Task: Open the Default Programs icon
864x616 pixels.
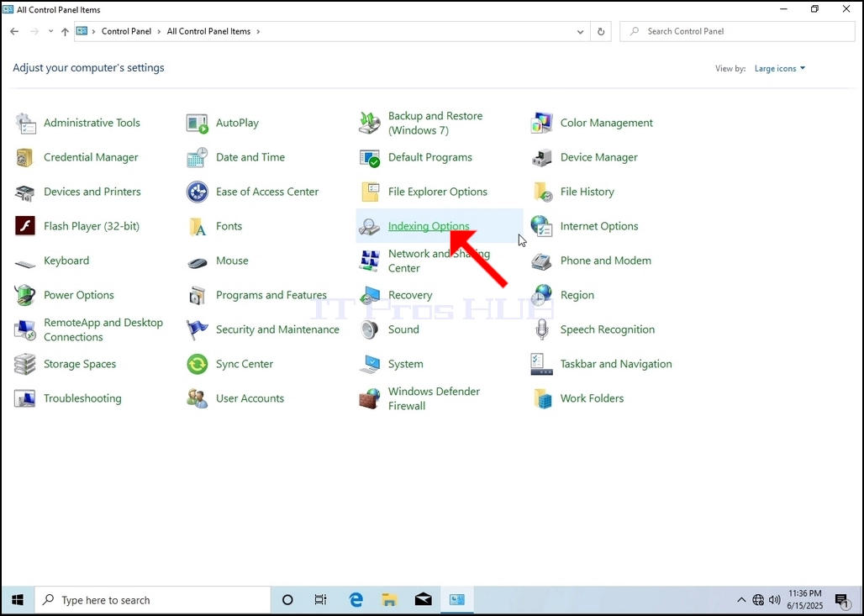Action: (369, 158)
